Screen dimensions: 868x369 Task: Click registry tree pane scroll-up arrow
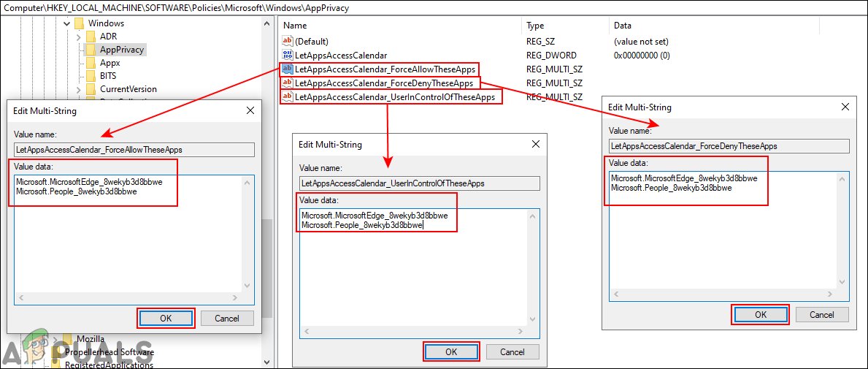(x=266, y=23)
